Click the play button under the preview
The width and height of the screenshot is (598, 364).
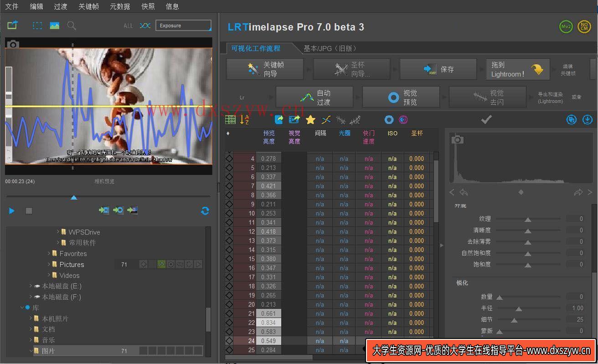click(12, 210)
